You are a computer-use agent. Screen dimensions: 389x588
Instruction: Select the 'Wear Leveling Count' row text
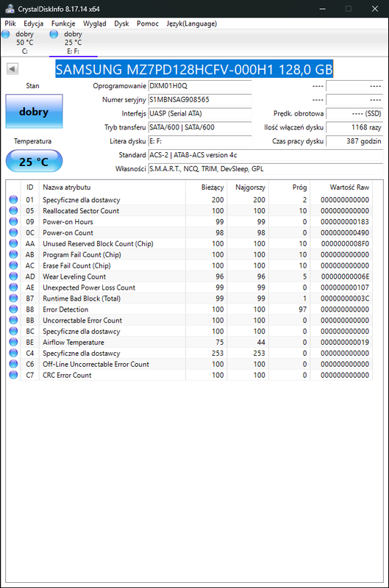(74, 276)
